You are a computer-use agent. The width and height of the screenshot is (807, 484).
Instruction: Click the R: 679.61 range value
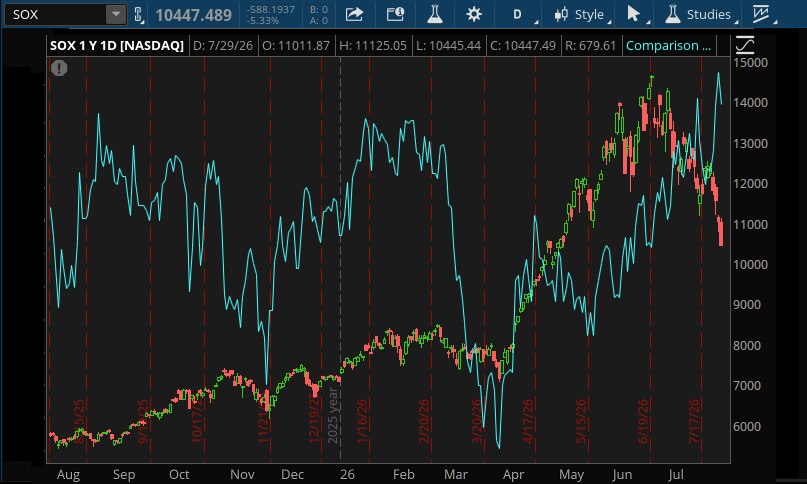tap(590, 46)
